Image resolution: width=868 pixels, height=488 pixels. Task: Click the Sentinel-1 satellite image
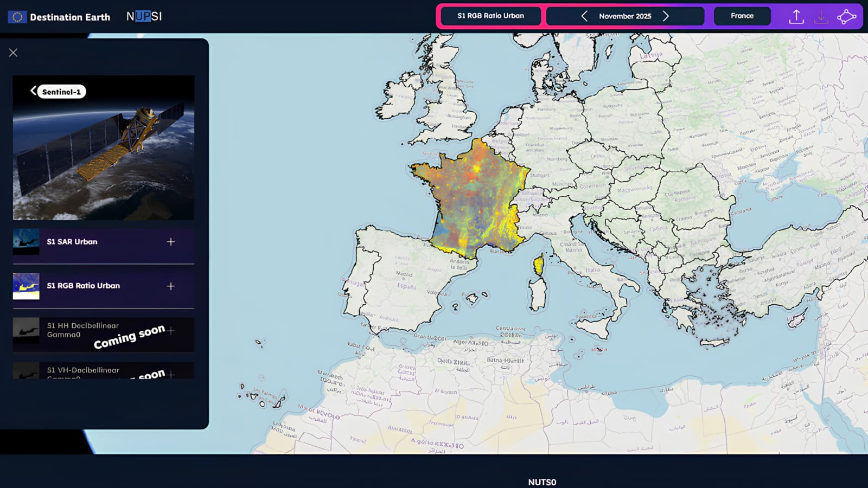(x=103, y=157)
